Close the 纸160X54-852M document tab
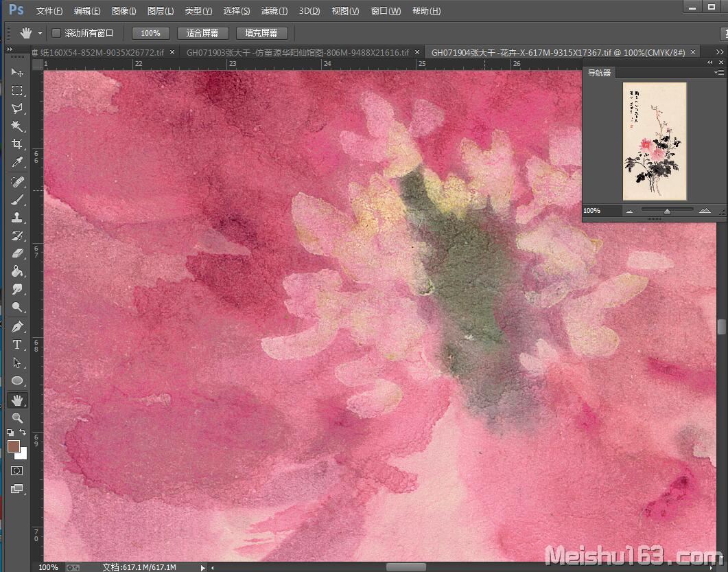 [172, 52]
